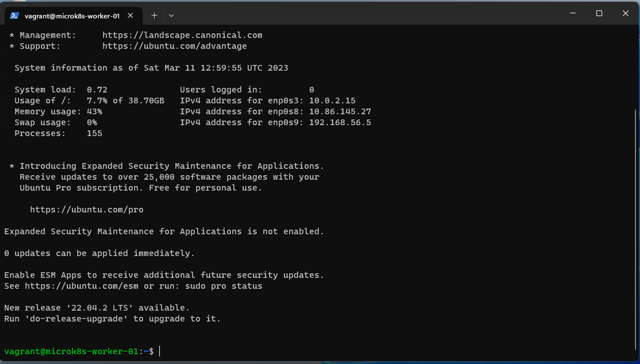The width and height of the screenshot is (640, 364).
Task: Click the ubuntu.com/esm link
Action: pyautogui.click(x=81, y=286)
